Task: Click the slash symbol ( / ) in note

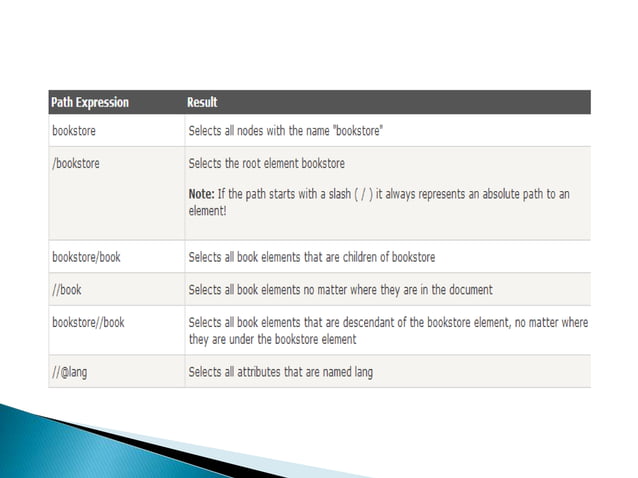Action: click(x=363, y=194)
